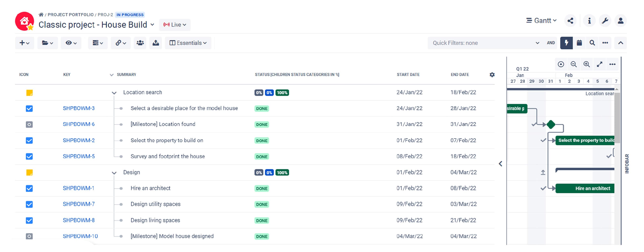Click checkbox icon for SHPBOWM-5

tap(29, 157)
